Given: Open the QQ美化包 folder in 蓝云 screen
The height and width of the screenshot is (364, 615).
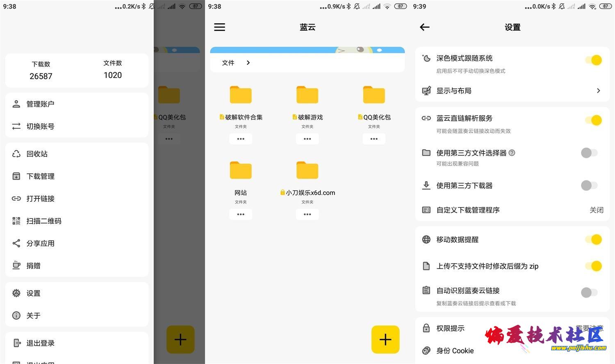Looking at the screenshot, I should pyautogui.click(x=374, y=95).
